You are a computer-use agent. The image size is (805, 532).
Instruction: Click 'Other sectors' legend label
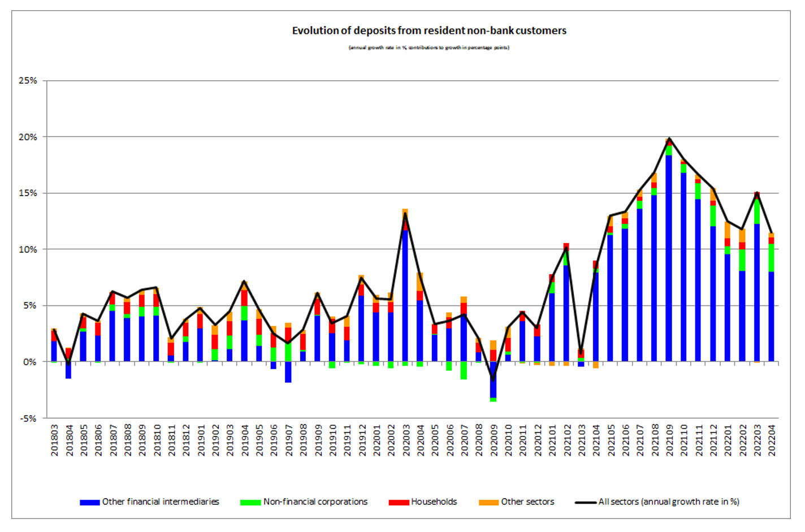point(527,501)
